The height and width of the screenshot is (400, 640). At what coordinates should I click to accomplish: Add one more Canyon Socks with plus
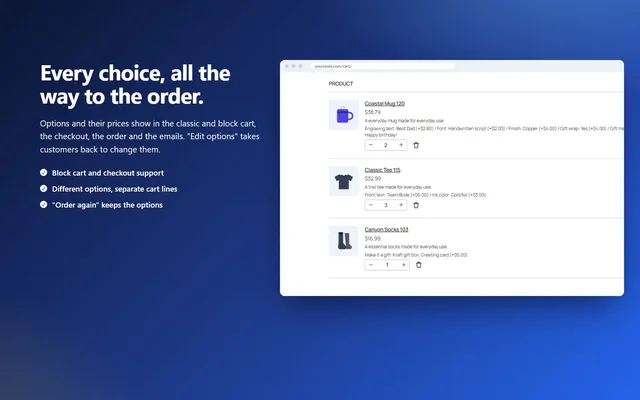403,265
